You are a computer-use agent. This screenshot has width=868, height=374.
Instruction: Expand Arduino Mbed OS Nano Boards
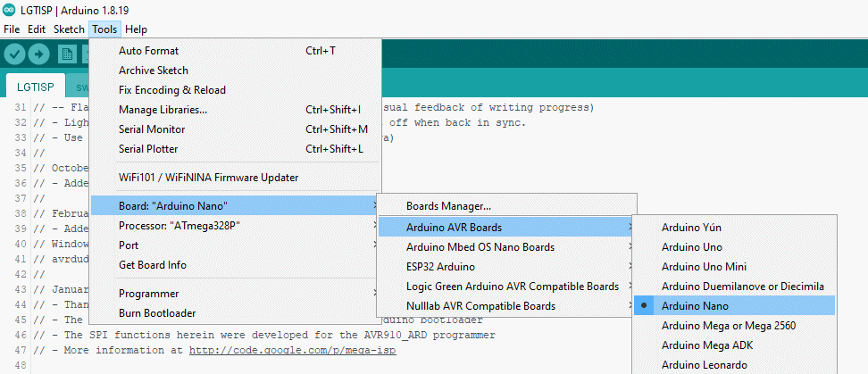(506, 246)
